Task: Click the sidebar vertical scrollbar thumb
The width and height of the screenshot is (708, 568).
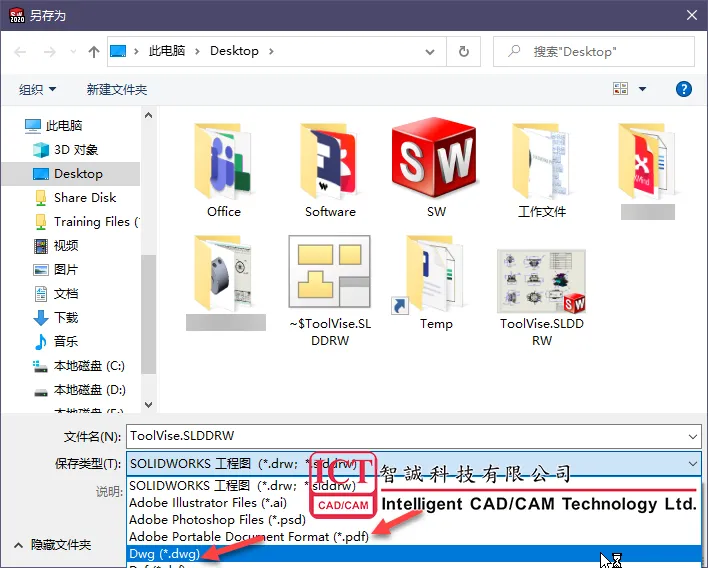Action: coord(148,314)
